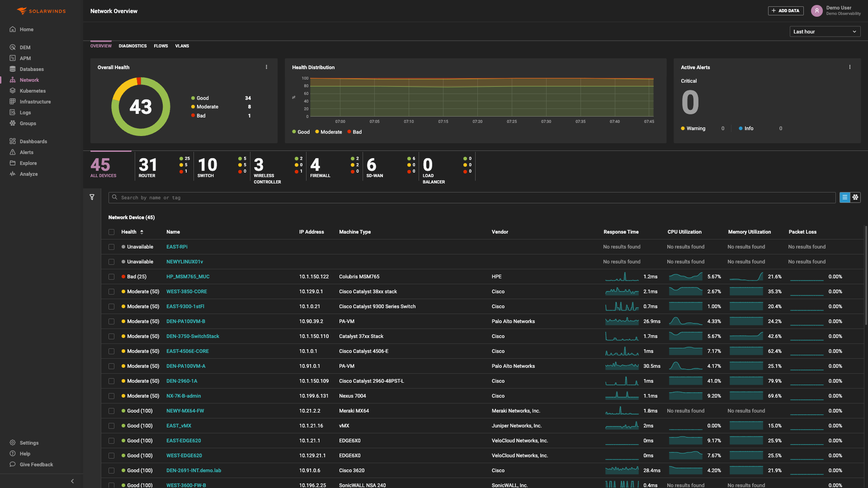868x488 pixels.
Task: Click the filter icon beside the search bar
Action: click(92, 197)
